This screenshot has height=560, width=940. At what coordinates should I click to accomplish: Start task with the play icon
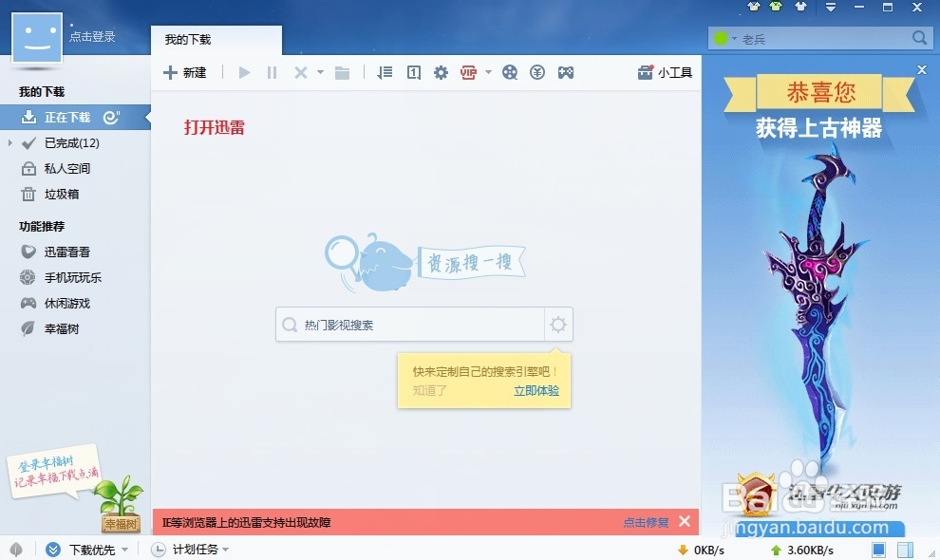pyautogui.click(x=244, y=72)
